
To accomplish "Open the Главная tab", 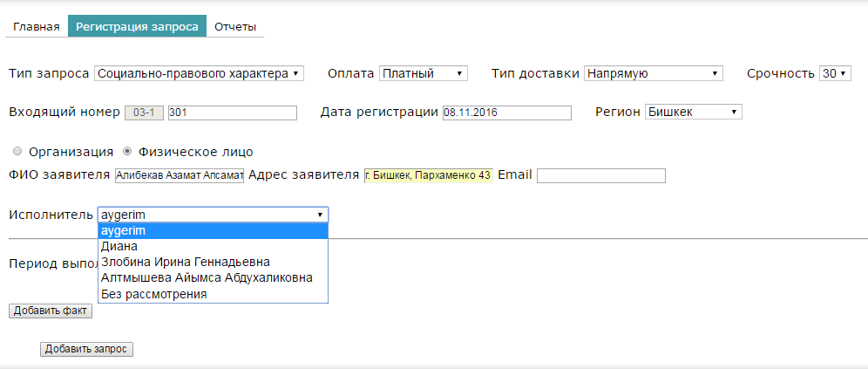I will [37, 26].
